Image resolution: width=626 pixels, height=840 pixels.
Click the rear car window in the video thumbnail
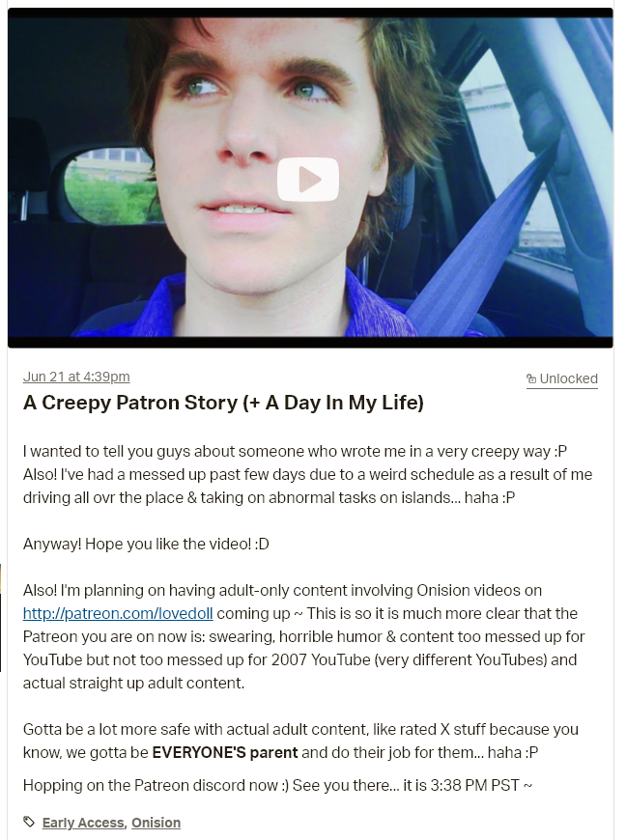pyautogui.click(x=115, y=185)
